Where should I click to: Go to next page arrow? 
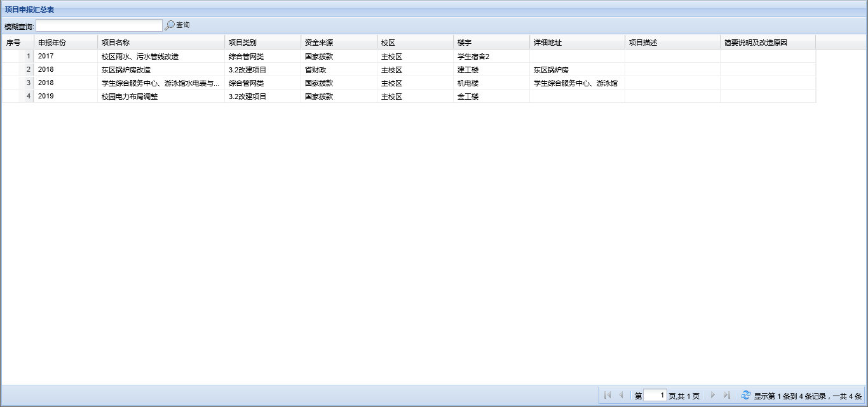click(712, 396)
